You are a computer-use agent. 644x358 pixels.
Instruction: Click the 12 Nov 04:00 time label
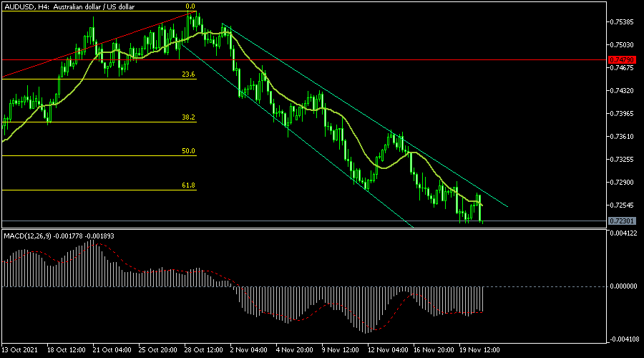pyautogui.click(x=388, y=350)
